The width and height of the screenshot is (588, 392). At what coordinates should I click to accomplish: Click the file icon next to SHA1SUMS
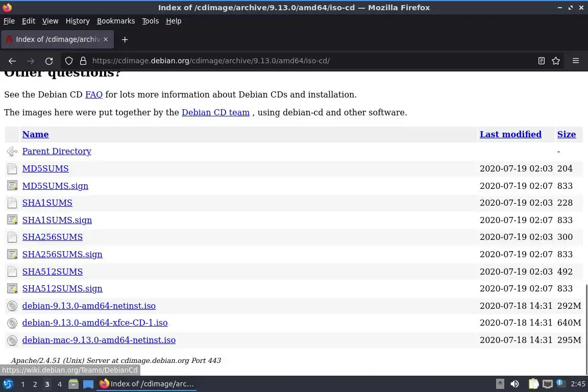click(x=12, y=203)
